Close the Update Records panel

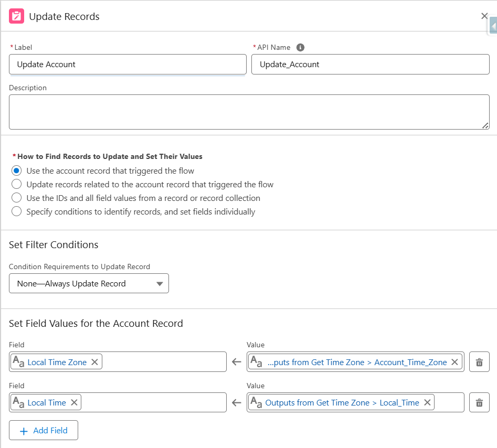click(x=484, y=16)
